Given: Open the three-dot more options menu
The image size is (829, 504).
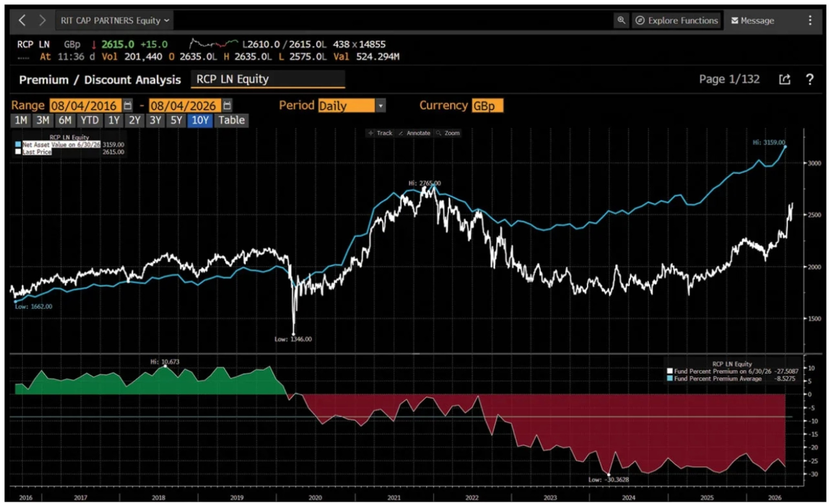Looking at the screenshot, I should click(x=810, y=20).
